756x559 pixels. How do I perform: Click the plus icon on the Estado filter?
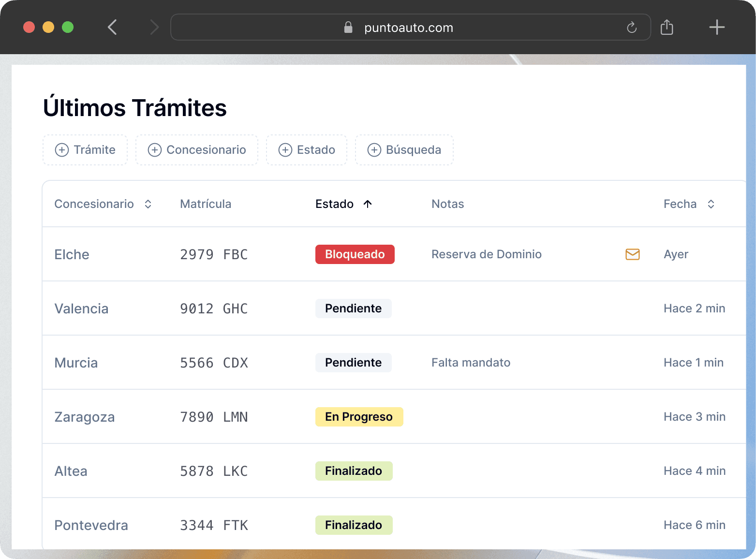[x=285, y=150]
